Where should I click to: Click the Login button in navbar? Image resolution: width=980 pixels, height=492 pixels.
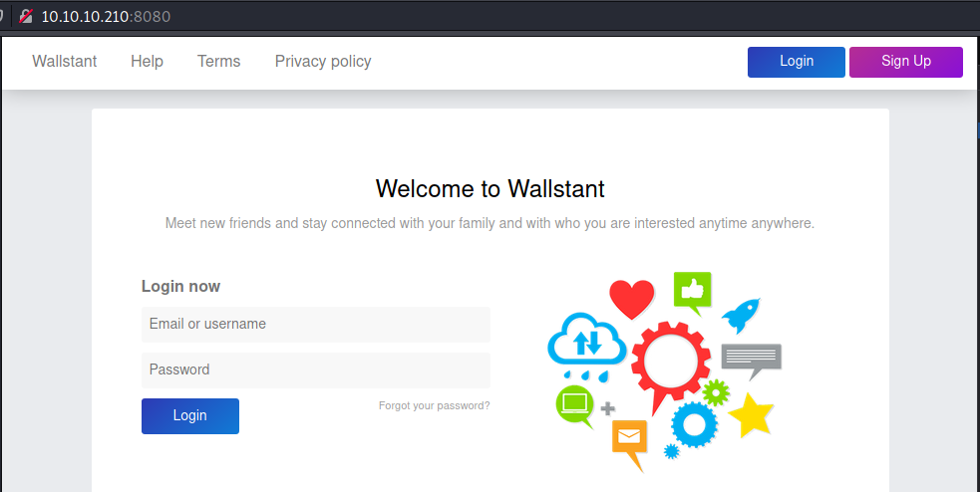pyautogui.click(x=797, y=62)
